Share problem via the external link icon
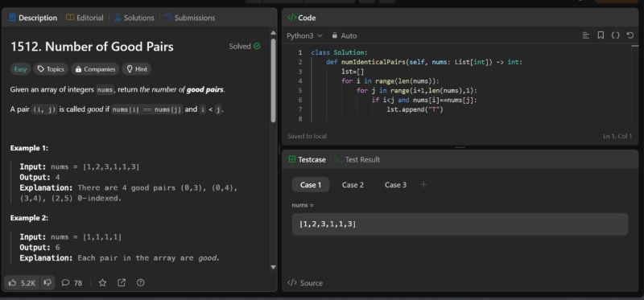The image size is (644, 300). tap(122, 283)
